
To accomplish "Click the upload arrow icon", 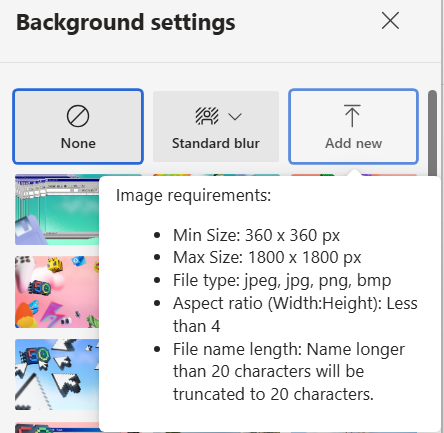I will pos(352,116).
